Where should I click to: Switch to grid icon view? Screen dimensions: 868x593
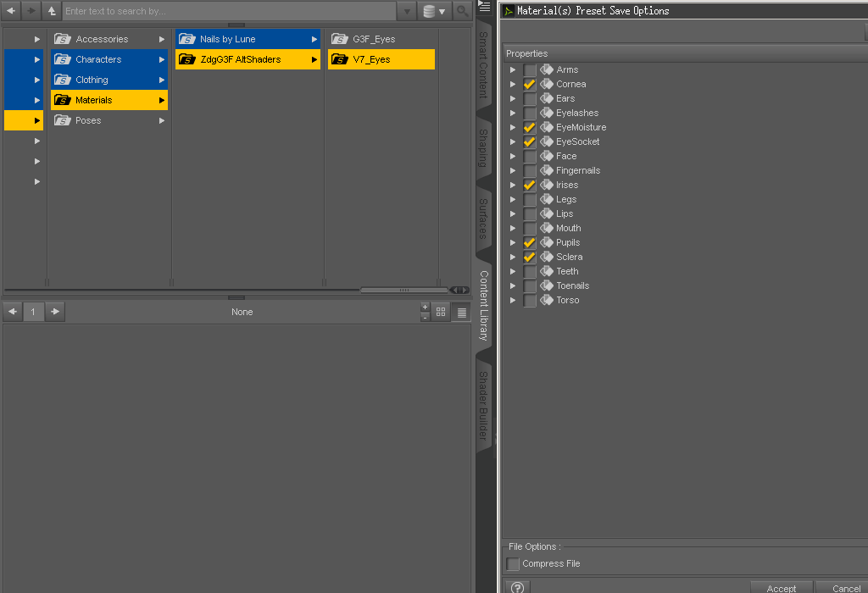(441, 312)
